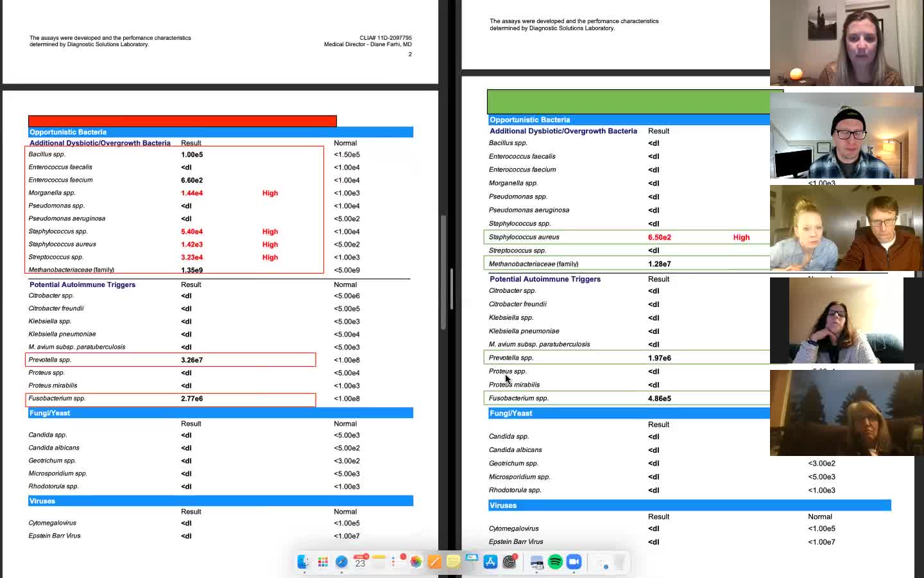Click the red header bar in left report
Image resolution: width=924 pixels, height=578 pixels.
pos(182,121)
